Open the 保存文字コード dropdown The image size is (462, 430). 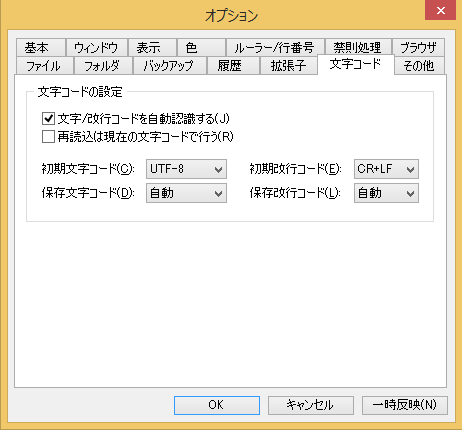[186, 193]
